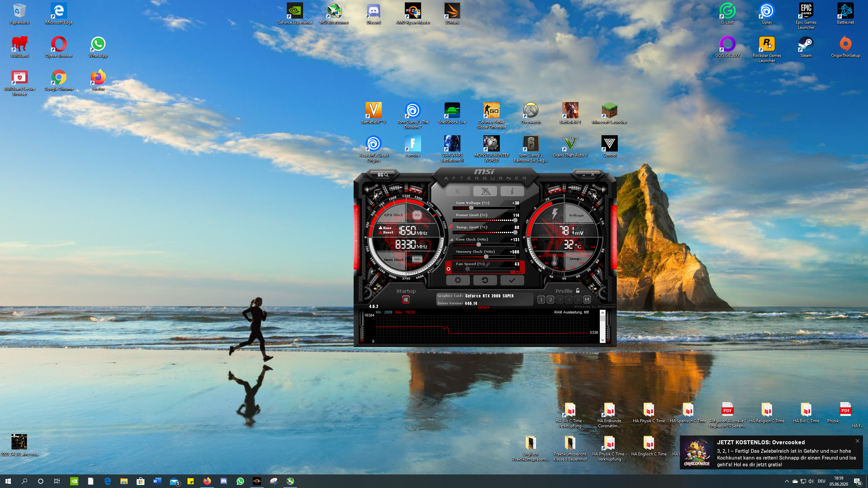The width and height of the screenshot is (868, 488).
Task: Apply settings with the checkmark button
Action: coord(512,280)
